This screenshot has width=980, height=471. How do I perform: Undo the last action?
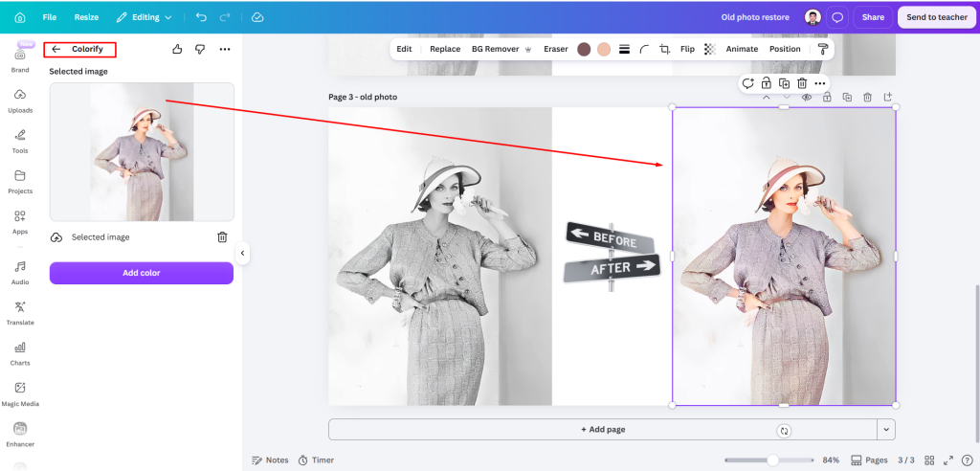201,17
